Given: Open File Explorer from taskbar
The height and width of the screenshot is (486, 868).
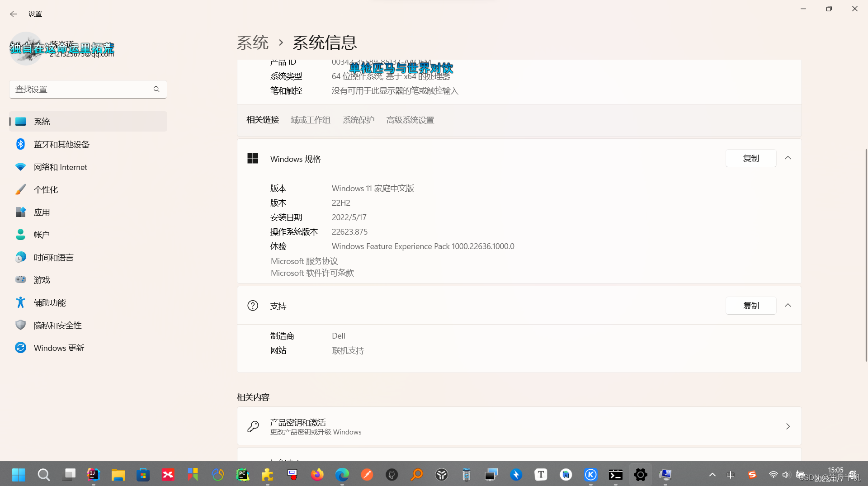Looking at the screenshot, I should pyautogui.click(x=118, y=475).
